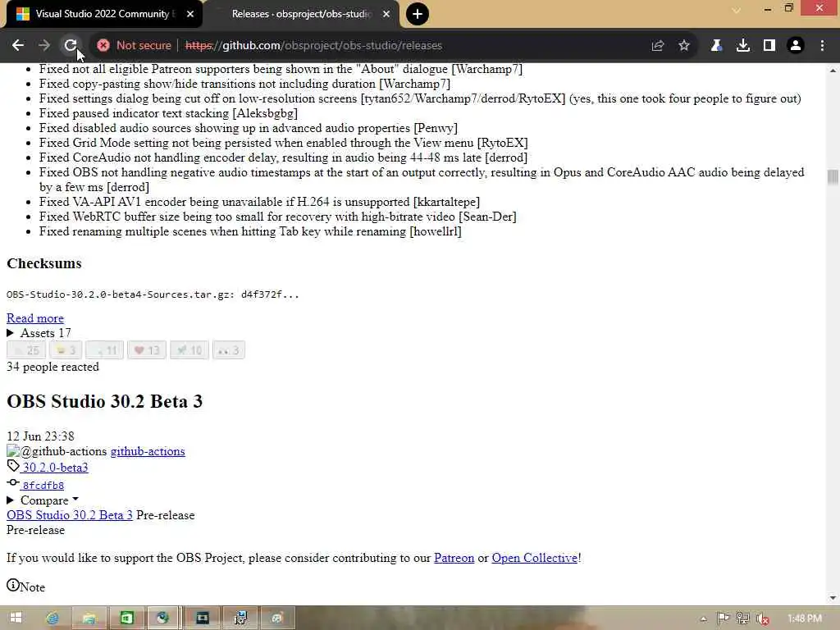Click the info icon next to Note

point(13,585)
